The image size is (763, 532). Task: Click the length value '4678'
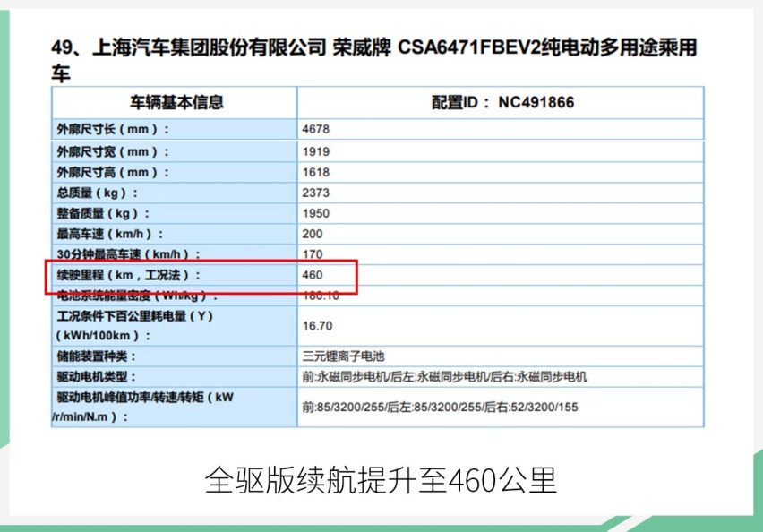coord(315,129)
